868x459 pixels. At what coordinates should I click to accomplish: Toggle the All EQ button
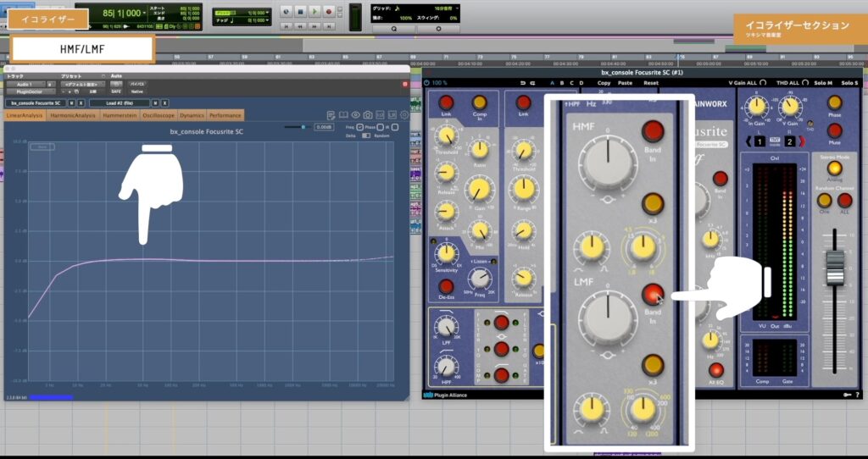point(715,370)
